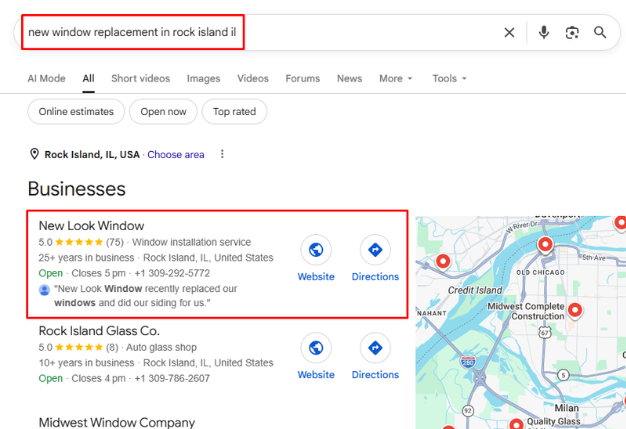Click the 'Auto glass shop' category text
This screenshot has height=429, width=626.
[x=161, y=348]
